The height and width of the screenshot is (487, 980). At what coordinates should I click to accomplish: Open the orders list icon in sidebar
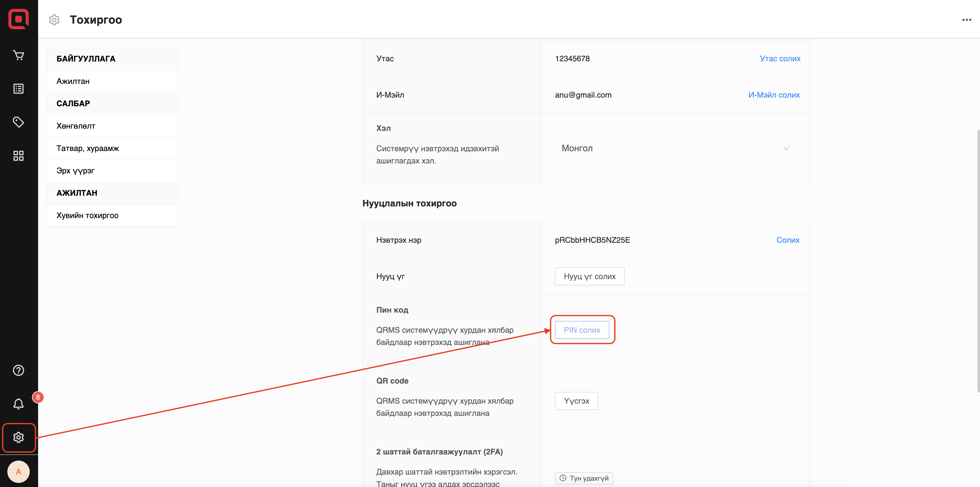18,89
